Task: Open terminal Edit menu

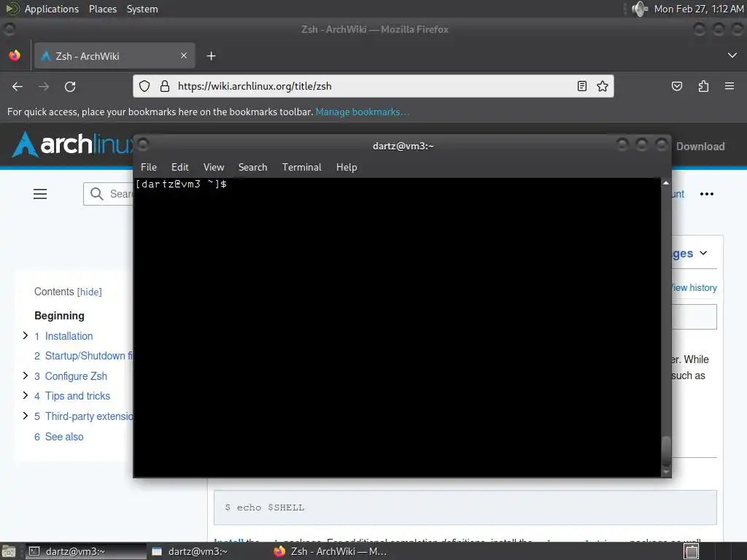Action: (x=179, y=167)
